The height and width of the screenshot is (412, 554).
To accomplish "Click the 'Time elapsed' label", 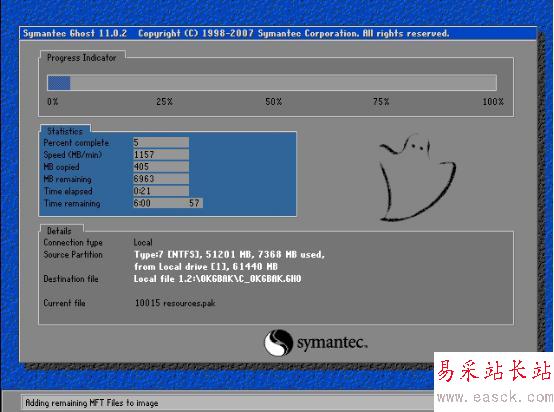I will tap(68, 191).
